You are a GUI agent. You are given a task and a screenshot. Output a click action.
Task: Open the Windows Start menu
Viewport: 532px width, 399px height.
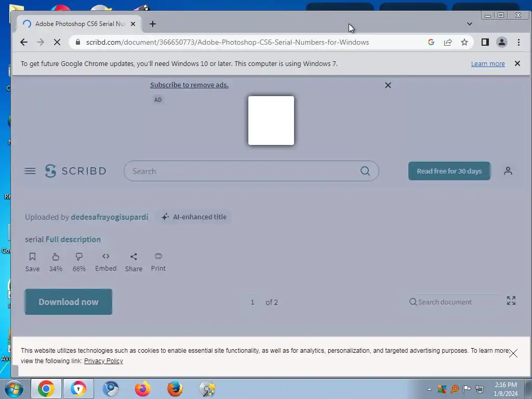pos(14,389)
